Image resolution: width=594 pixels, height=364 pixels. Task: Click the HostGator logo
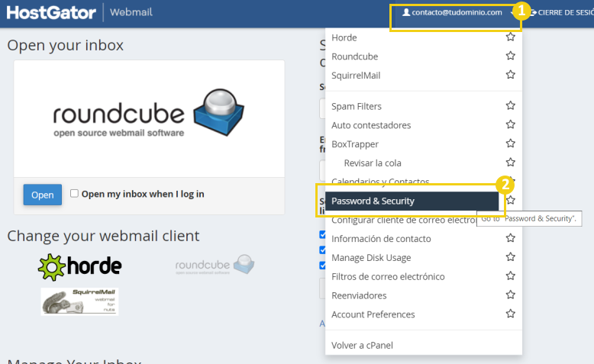point(51,12)
